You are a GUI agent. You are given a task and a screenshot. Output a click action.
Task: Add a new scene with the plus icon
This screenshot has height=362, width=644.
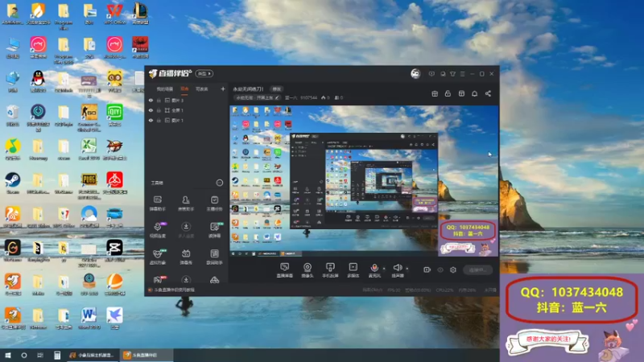223,88
